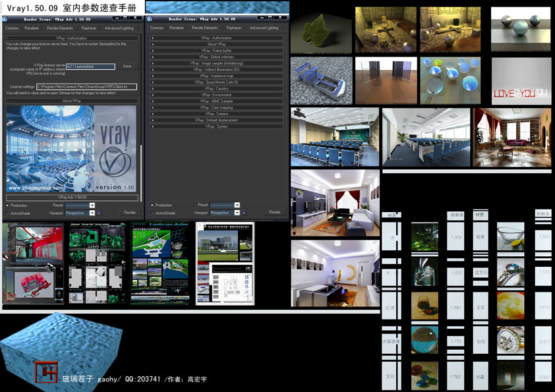Save the V-Ray license server setting
Screen dimensions: 555x392
pyautogui.click(x=127, y=66)
